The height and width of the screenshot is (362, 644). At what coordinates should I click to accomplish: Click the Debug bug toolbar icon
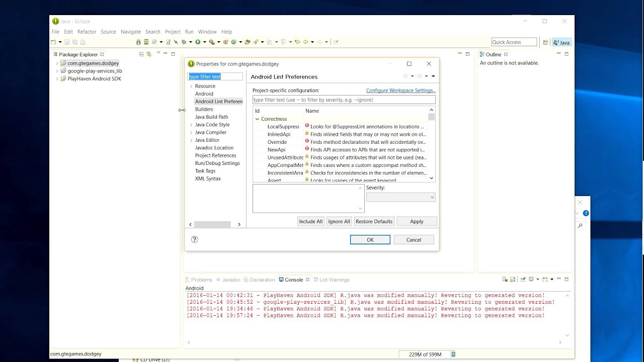coord(184,42)
